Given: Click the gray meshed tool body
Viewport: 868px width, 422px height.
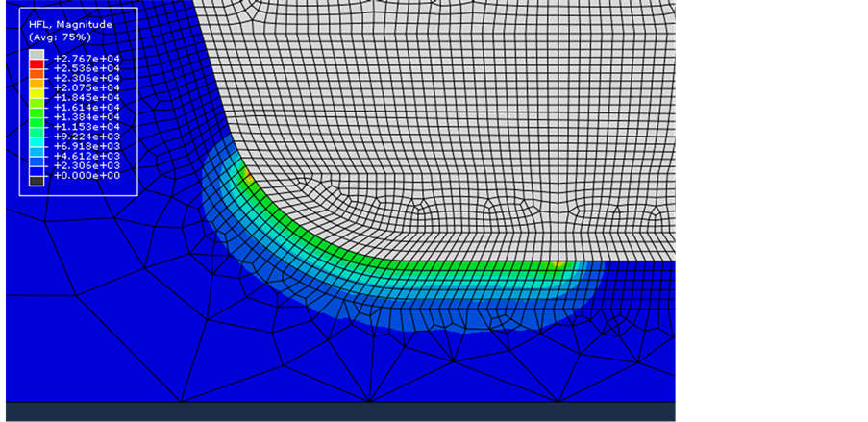Looking at the screenshot, I should click(x=461, y=106).
